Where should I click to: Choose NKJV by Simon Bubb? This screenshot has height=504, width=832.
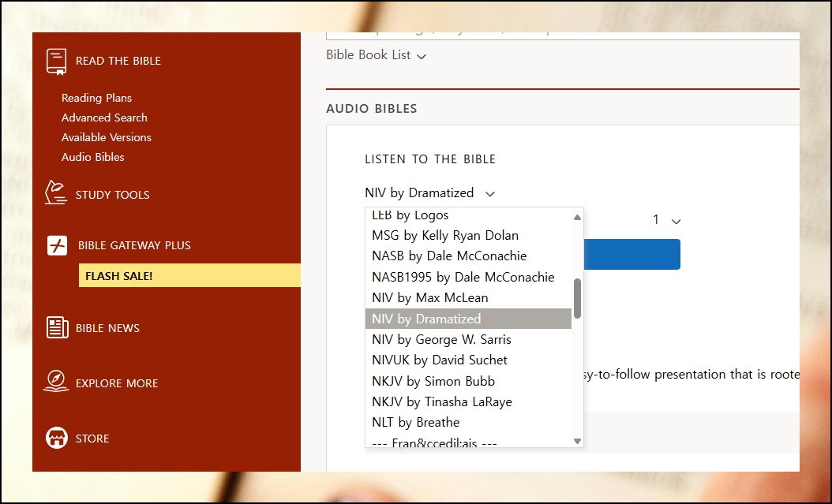coord(468,381)
